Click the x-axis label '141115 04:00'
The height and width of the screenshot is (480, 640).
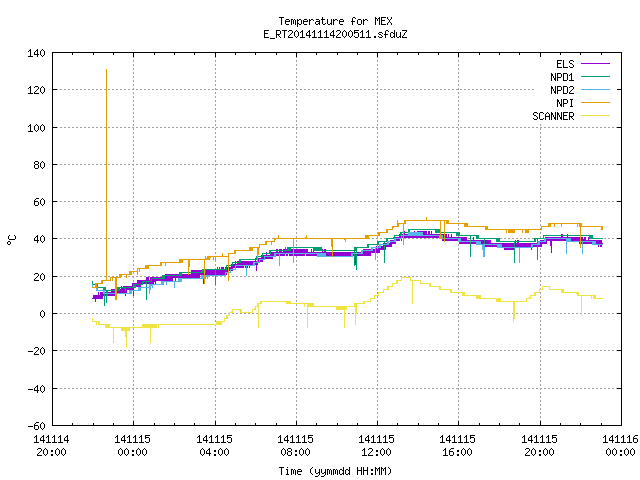tap(215, 446)
